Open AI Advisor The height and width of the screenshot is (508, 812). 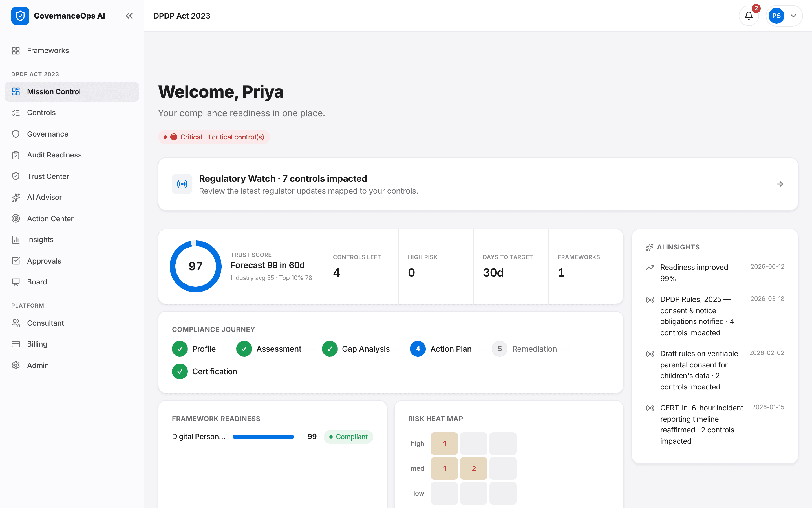tap(72, 198)
